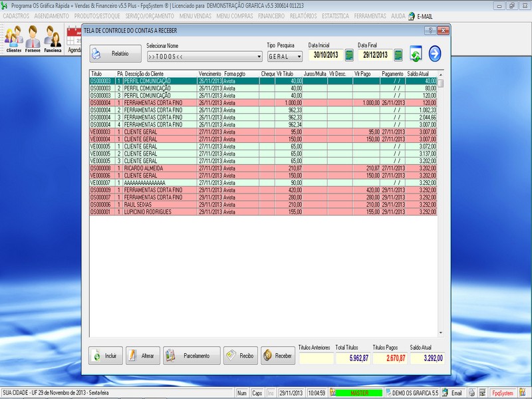Open the Clientes toolbar icon
The width and height of the screenshot is (532, 399).
click(13, 40)
